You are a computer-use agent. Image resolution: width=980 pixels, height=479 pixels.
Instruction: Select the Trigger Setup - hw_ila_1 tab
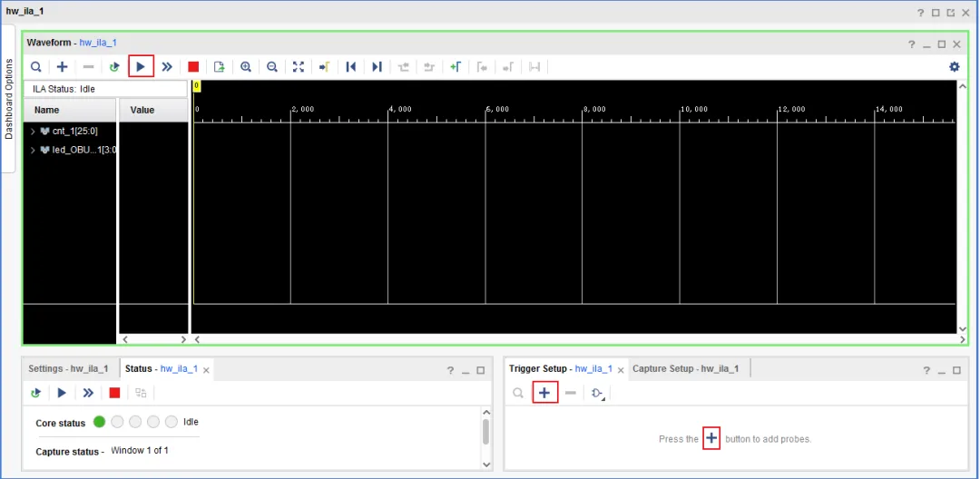tap(560, 368)
